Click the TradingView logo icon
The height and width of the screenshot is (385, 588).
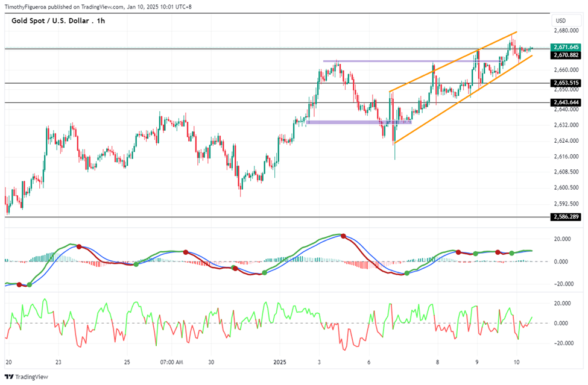10,377
